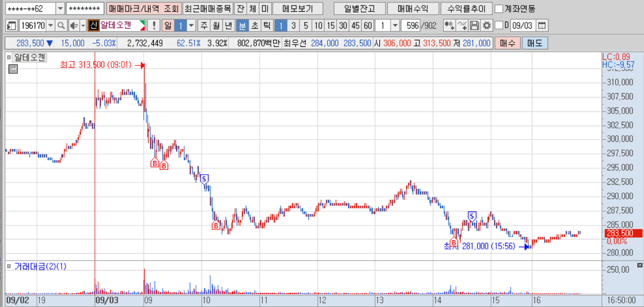The height and width of the screenshot is (307, 644).
Task: Expand the stock code 196170 dropdown
Action: click(51, 26)
